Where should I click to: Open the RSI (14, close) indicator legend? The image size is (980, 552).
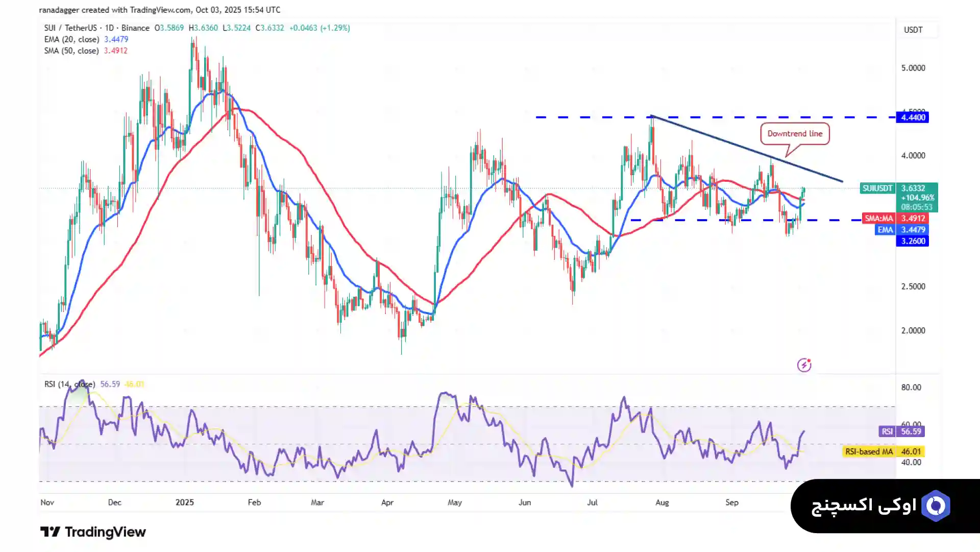coord(69,384)
